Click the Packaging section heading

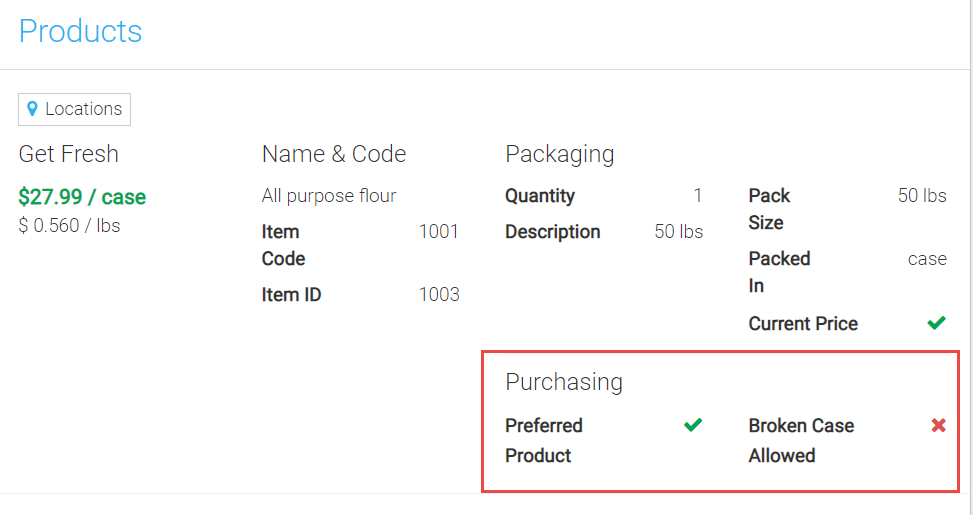coord(559,154)
